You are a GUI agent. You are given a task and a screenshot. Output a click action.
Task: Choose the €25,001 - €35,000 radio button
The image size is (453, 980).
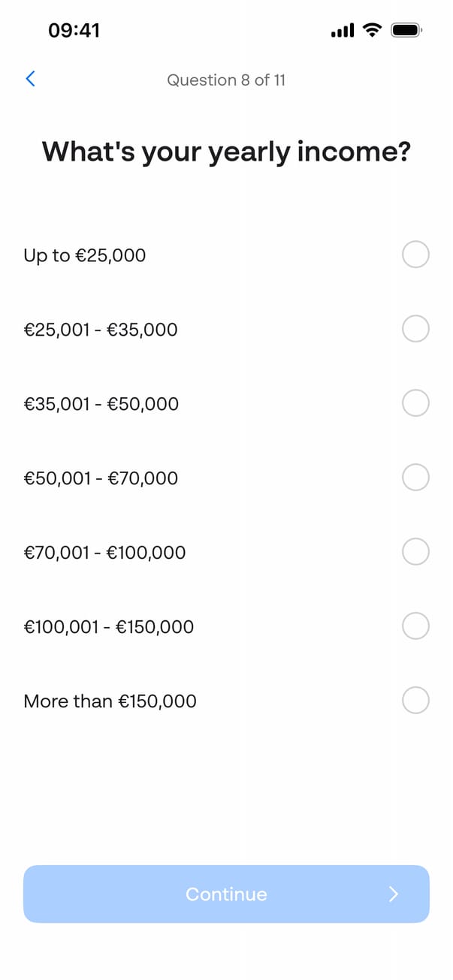[x=415, y=329]
